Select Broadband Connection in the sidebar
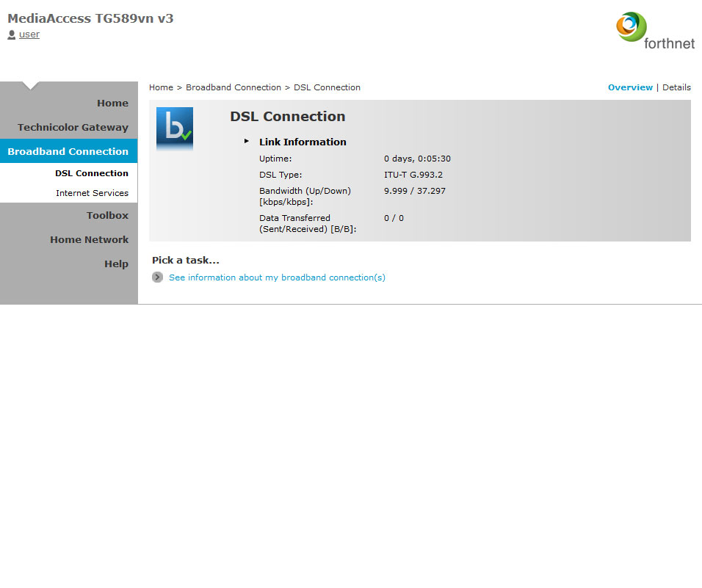This screenshot has height=588, width=702. pos(68,151)
